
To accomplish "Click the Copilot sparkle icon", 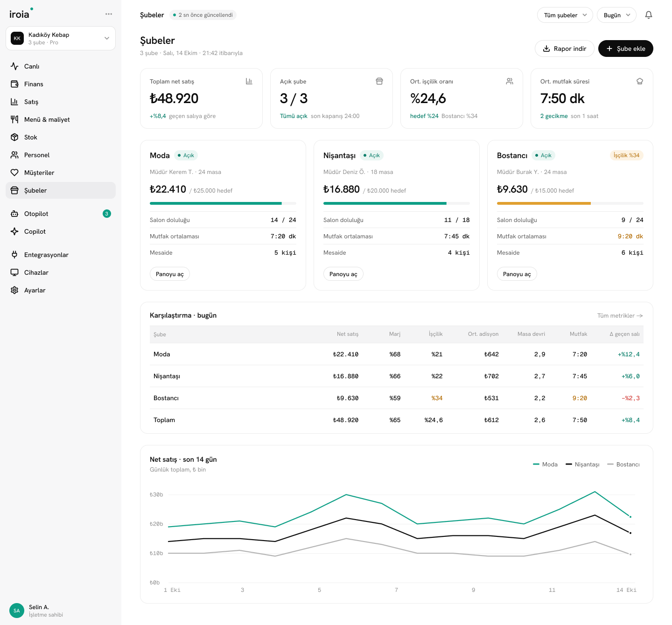I will (x=14, y=231).
